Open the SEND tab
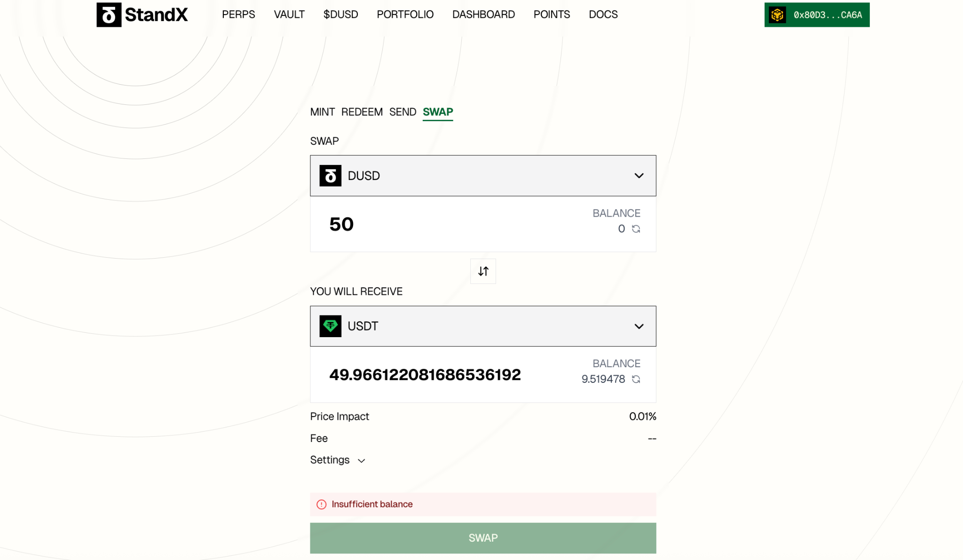The height and width of the screenshot is (560, 963). (x=403, y=112)
